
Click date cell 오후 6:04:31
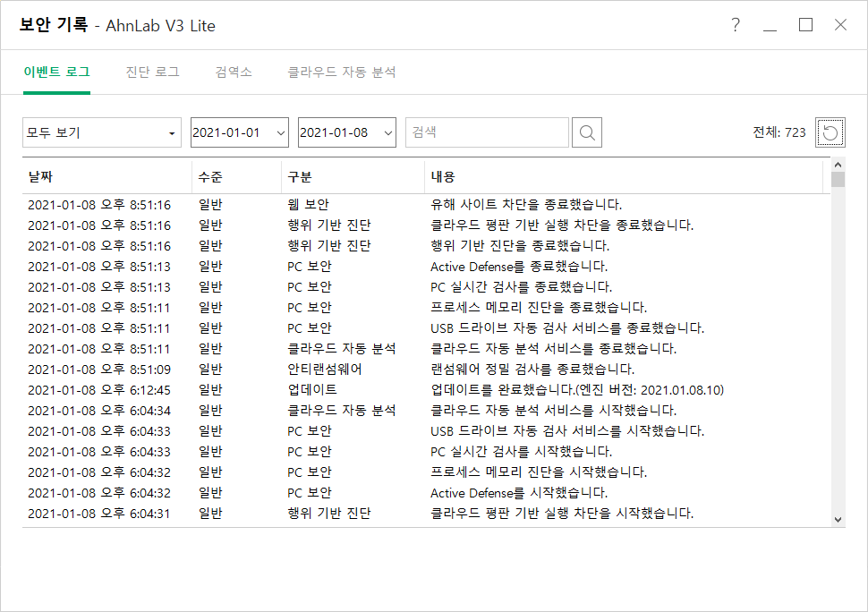(x=99, y=514)
